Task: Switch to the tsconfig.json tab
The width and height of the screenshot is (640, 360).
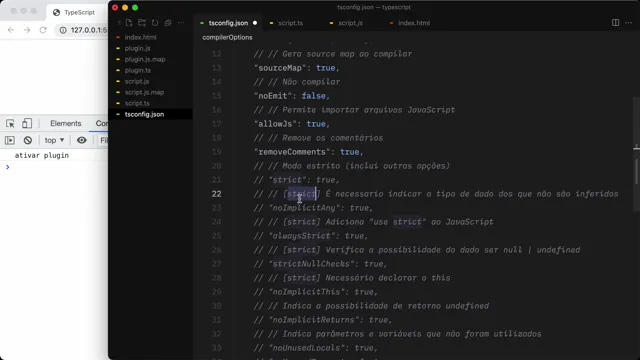Action: coord(229,23)
